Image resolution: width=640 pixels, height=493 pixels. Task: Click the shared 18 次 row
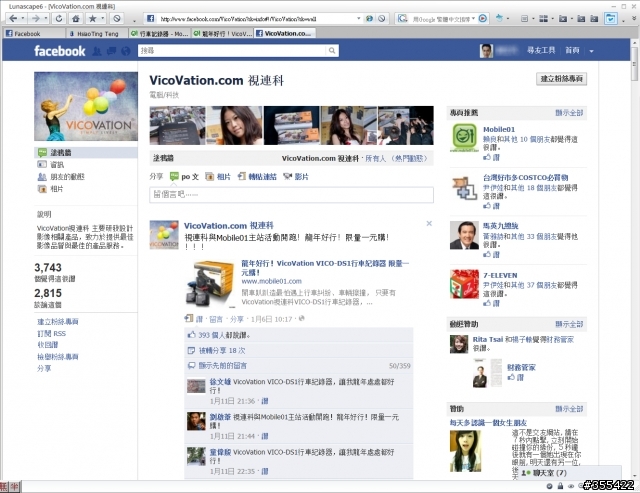coord(299,351)
